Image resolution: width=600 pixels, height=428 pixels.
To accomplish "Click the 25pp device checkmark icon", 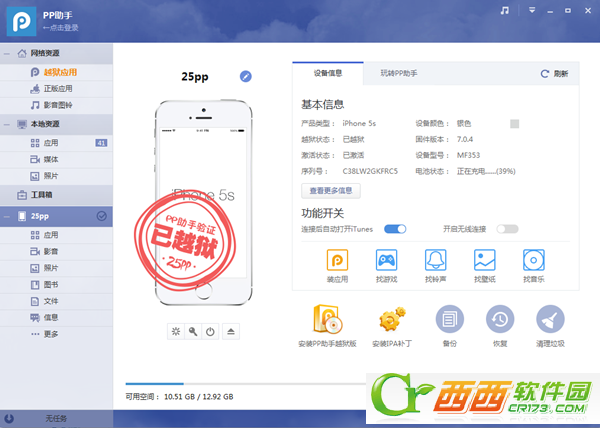I will point(101,216).
